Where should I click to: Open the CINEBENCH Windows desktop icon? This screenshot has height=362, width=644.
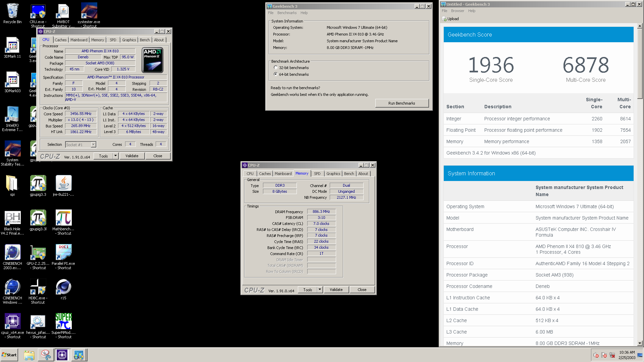pyautogui.click(x=12, y=291)
